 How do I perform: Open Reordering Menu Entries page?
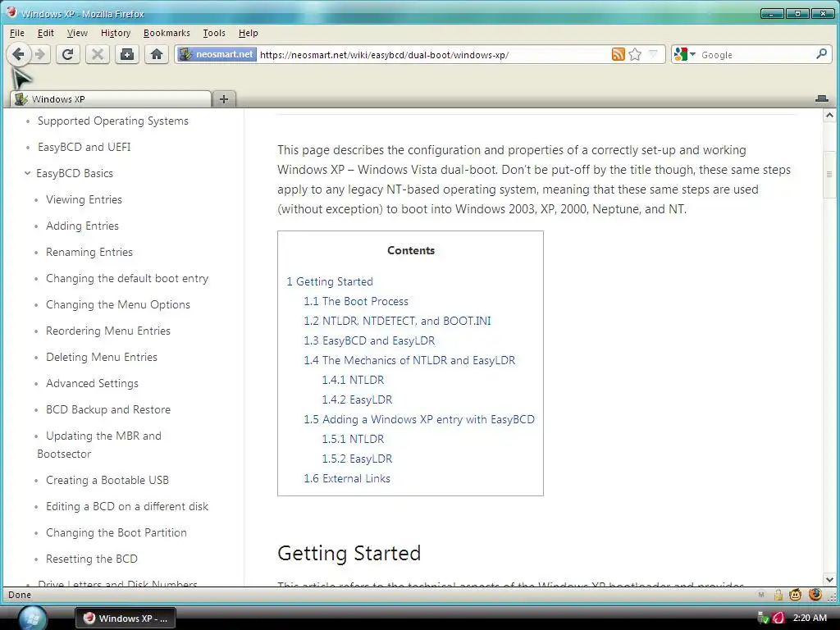[108, 331]
